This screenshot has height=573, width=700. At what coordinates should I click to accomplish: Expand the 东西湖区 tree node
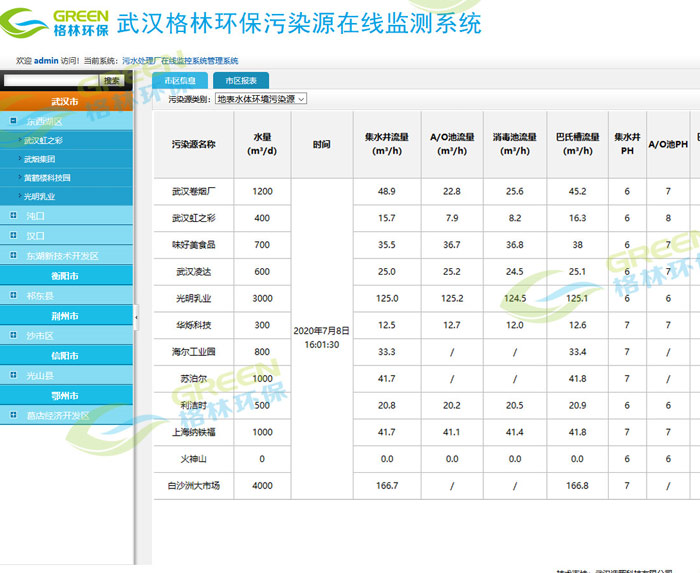[13, 121]
